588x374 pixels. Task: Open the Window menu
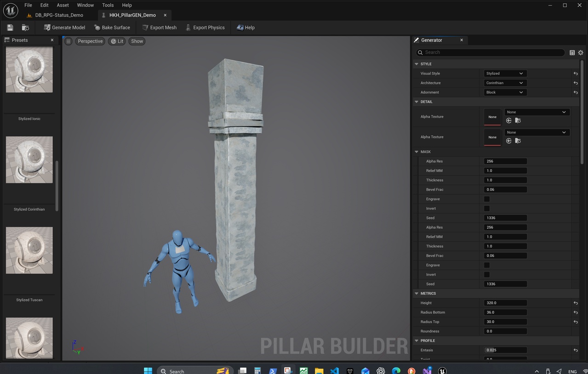[85, 5]
